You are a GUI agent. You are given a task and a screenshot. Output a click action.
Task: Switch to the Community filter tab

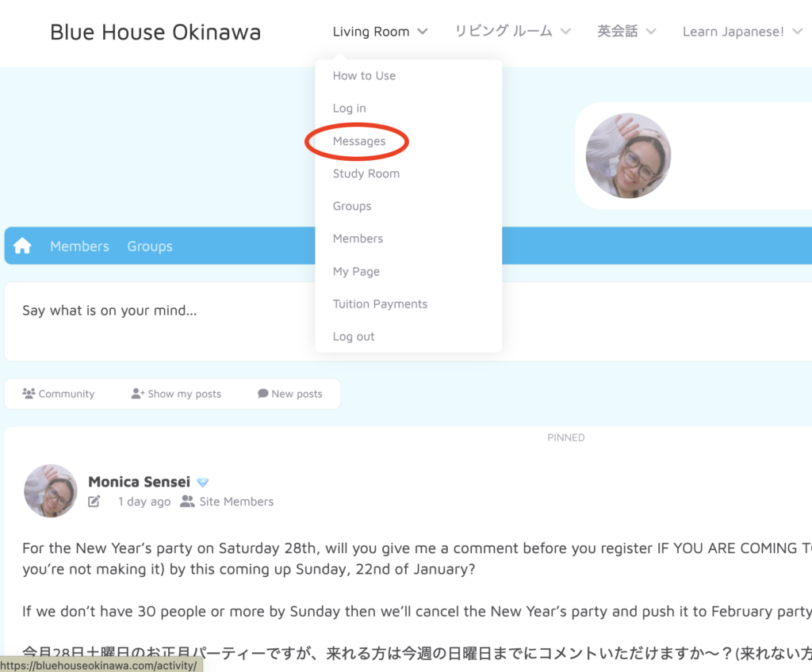coord(59,394)
